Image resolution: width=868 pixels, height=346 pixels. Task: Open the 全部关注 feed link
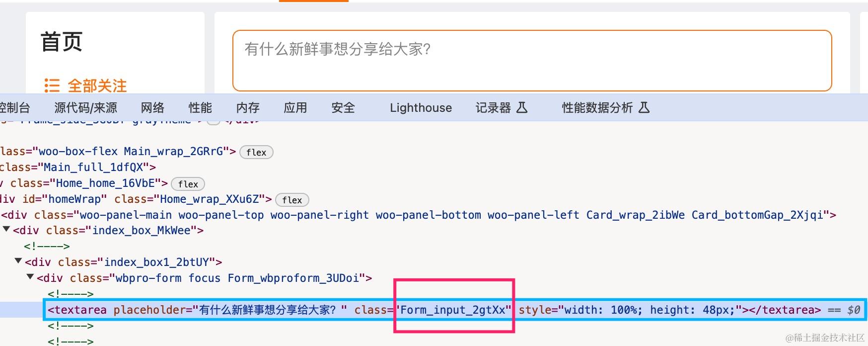(97, 86)
